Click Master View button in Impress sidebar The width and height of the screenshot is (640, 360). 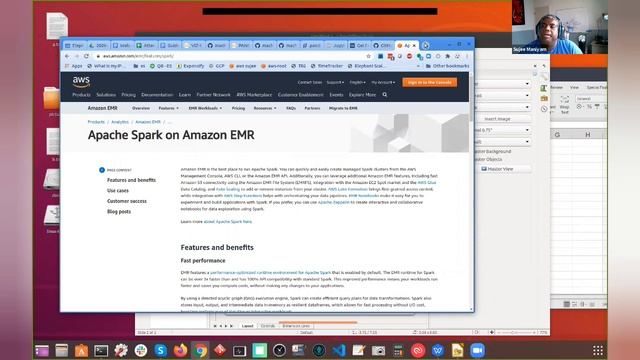502,169
